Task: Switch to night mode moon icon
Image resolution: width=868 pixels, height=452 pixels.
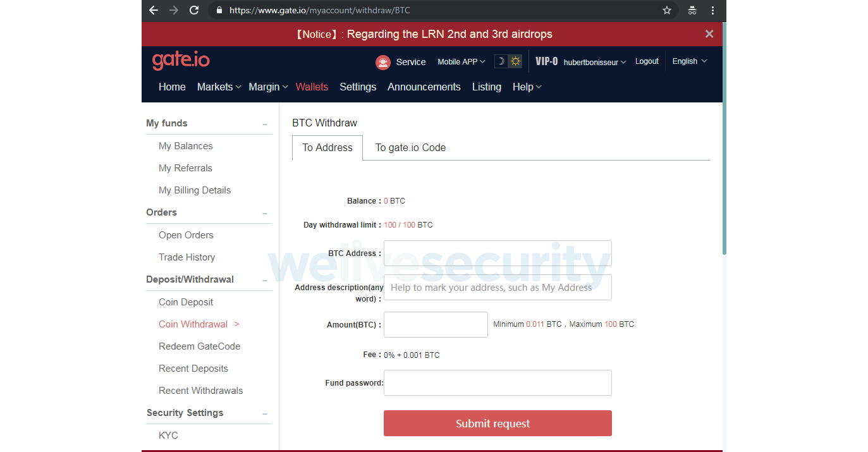Action: 501,61
